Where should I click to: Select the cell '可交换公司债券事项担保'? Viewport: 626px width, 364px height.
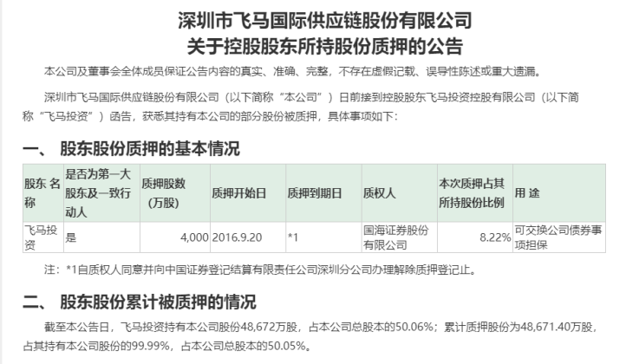point(559,237)
